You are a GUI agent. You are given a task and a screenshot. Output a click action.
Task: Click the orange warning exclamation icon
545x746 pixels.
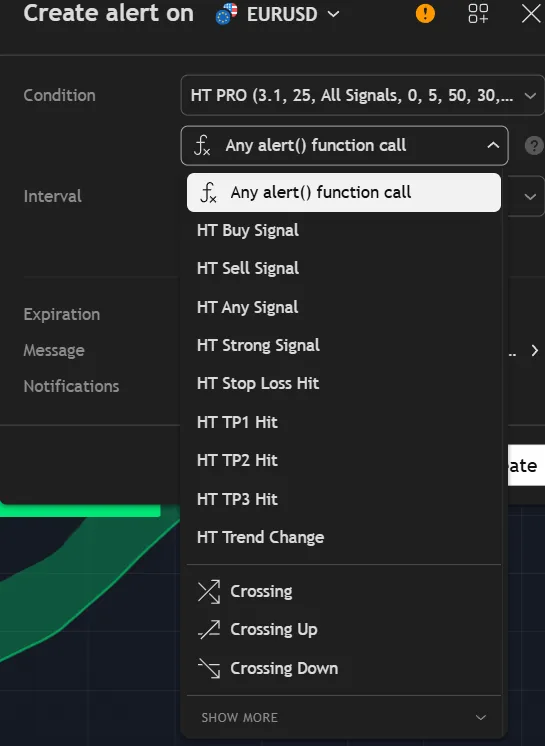point(425,13)
